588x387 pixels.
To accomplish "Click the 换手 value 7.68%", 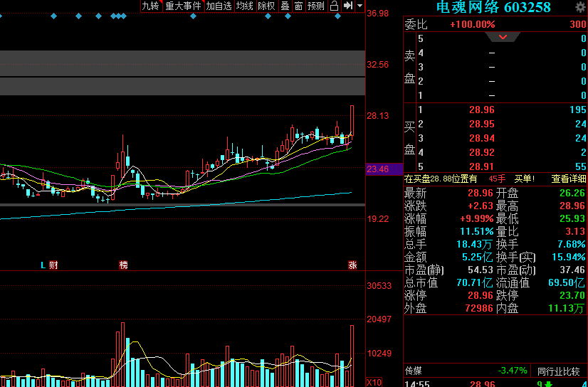I will 572,244.
